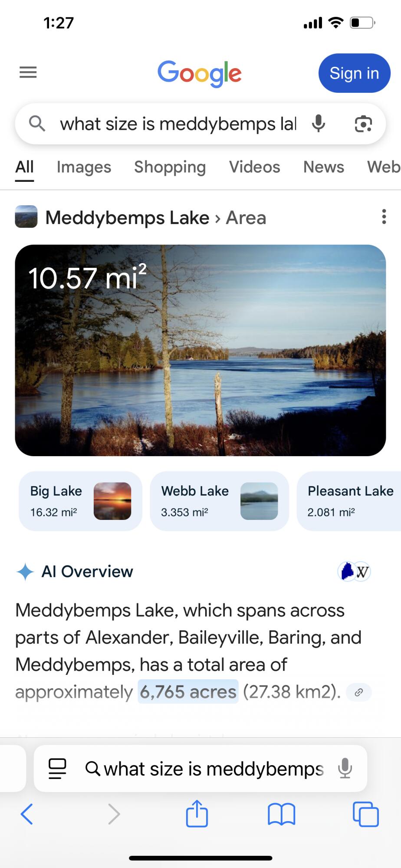Tap the Safari share icon
This screenshot has width=401, height=868.
(197, 814)
